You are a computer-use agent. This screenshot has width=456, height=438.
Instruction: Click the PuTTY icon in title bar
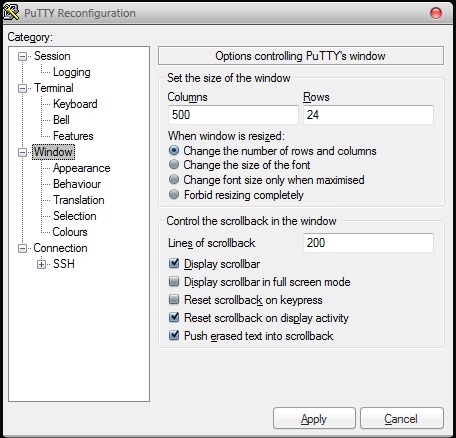[x=11, y=12]
